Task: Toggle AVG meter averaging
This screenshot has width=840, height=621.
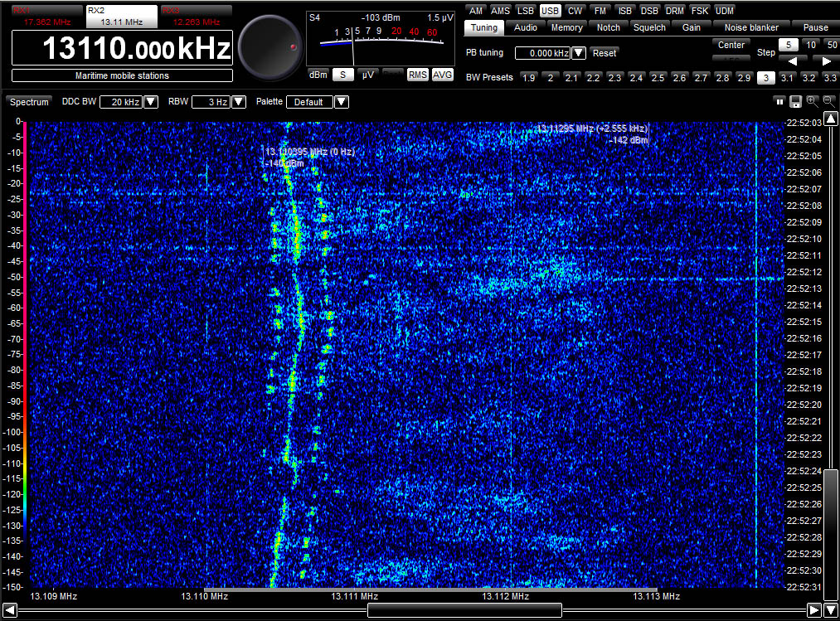Action: tap(442, 75)
